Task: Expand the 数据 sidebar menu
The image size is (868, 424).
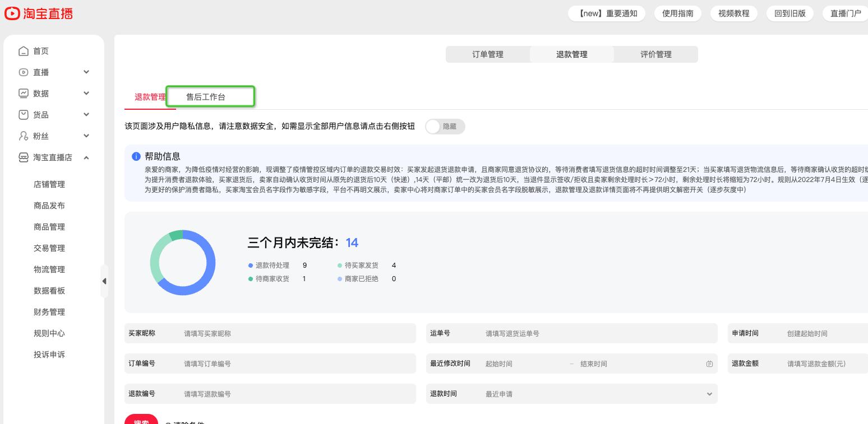Action: point(86,94)
